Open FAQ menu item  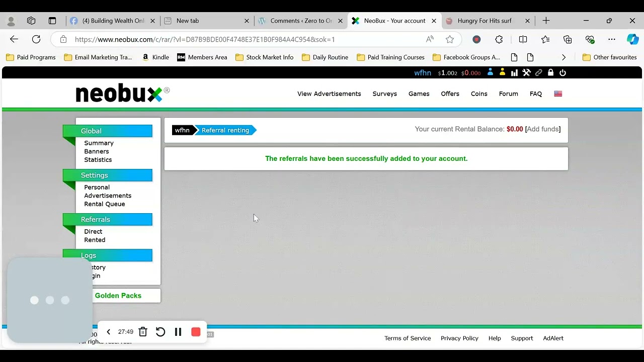536,94
